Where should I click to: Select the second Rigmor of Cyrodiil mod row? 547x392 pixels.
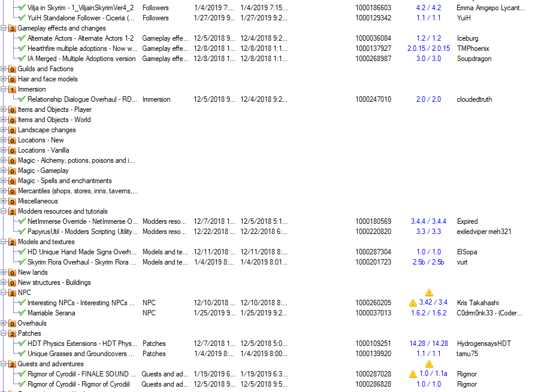click(78, 384)
